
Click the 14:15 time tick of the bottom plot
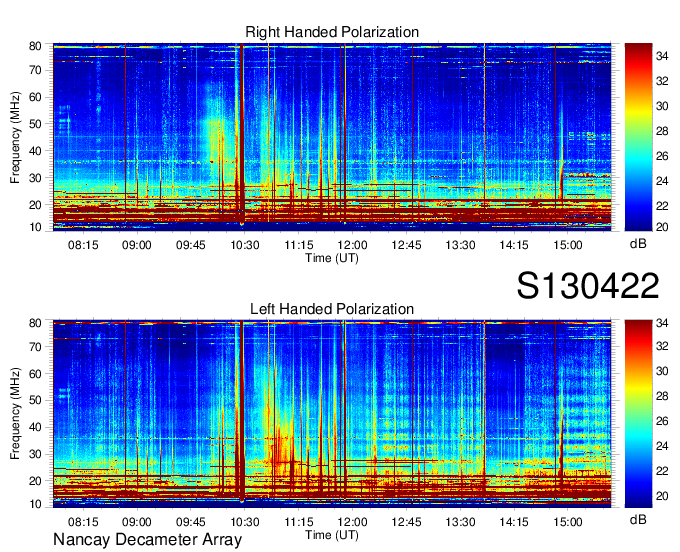click(514, 522)
